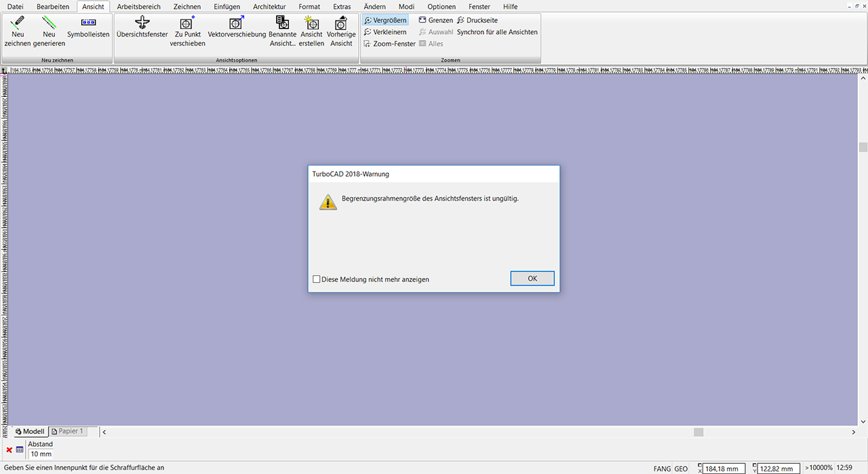The height and width of the screenshot is (474, 868).
Task: Zoom to Grenzen extents
Action: pos(435,20)
